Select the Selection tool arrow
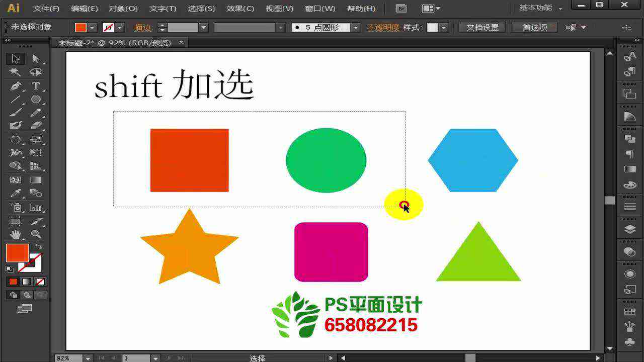 coord(16,59)
